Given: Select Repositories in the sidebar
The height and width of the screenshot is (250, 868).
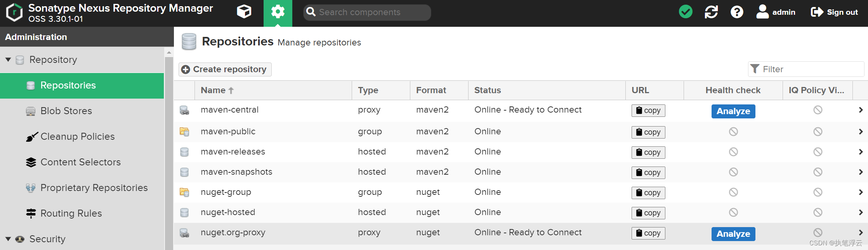Looking at the screenshot, I should coord(82,85).
